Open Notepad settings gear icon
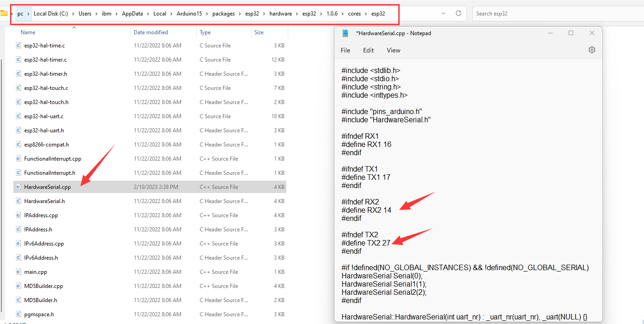Screen dimensions: 644x324 pyautogui.click(x=591, y=50)
